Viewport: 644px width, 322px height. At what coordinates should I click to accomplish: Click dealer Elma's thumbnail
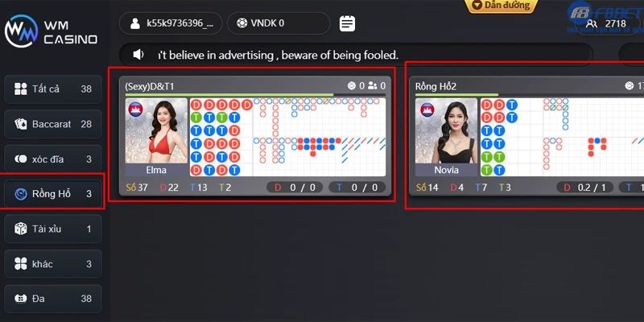[156, 137]
